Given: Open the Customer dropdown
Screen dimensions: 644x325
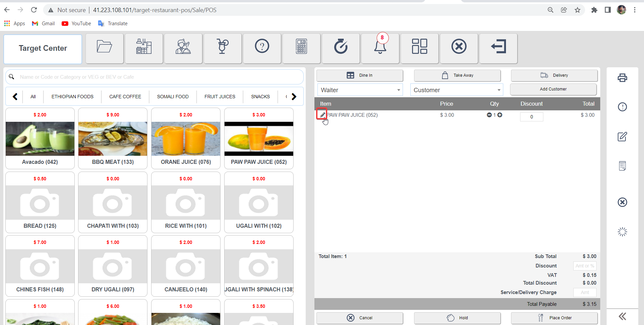Looking at the screenshot, I should [456, 90].
